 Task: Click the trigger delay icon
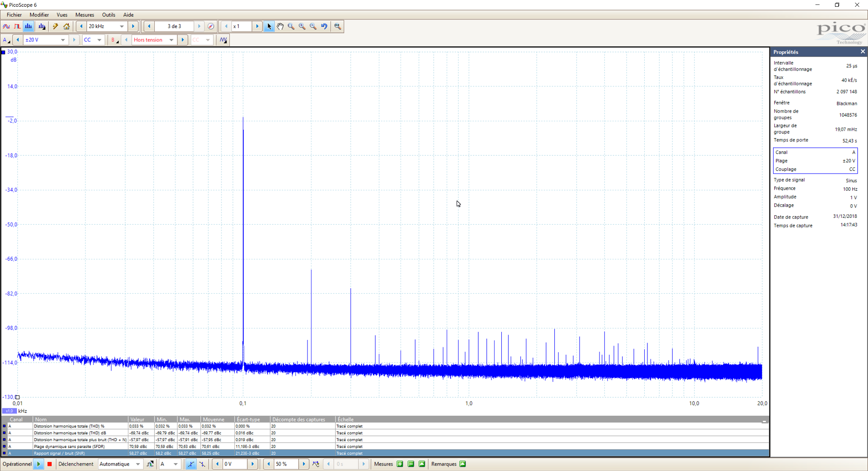coord(316,464)
